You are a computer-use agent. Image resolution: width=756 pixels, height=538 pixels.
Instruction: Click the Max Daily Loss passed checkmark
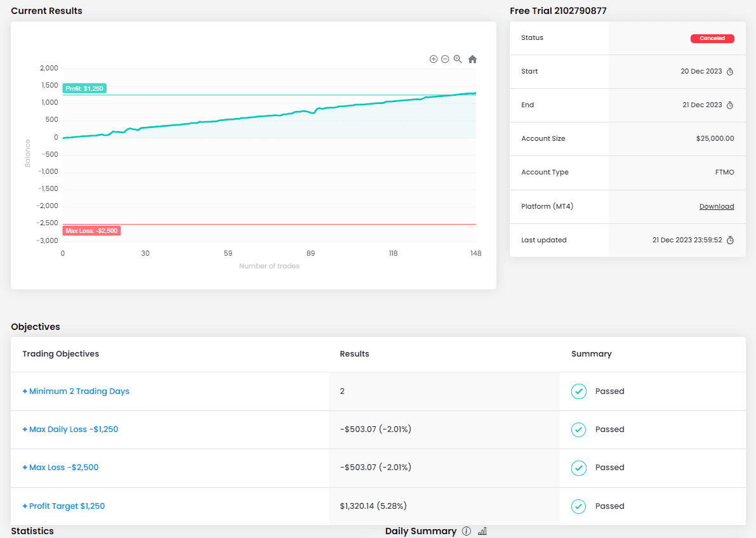click(578, 430)
